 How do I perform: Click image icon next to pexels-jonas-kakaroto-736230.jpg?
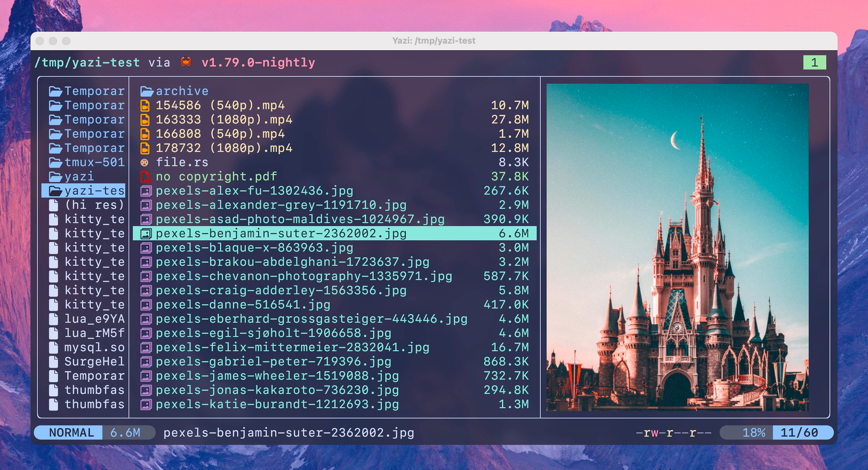tap(145, 390)
